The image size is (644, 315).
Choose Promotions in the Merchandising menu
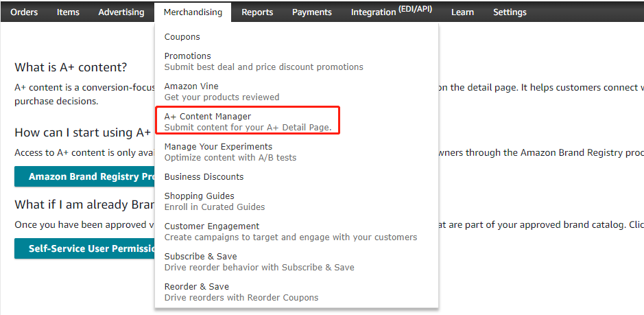point(188,56)
